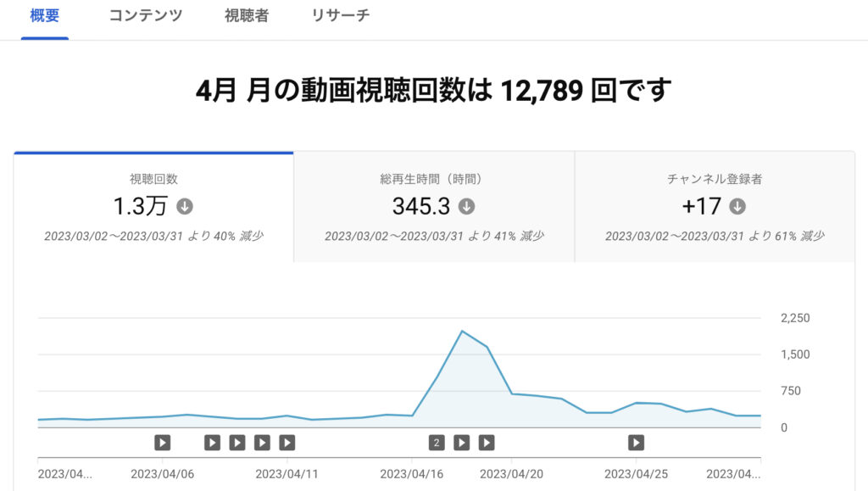Click the highest peak point on the views chart
The image size is (868, 491).
click(x=461, y=331)
